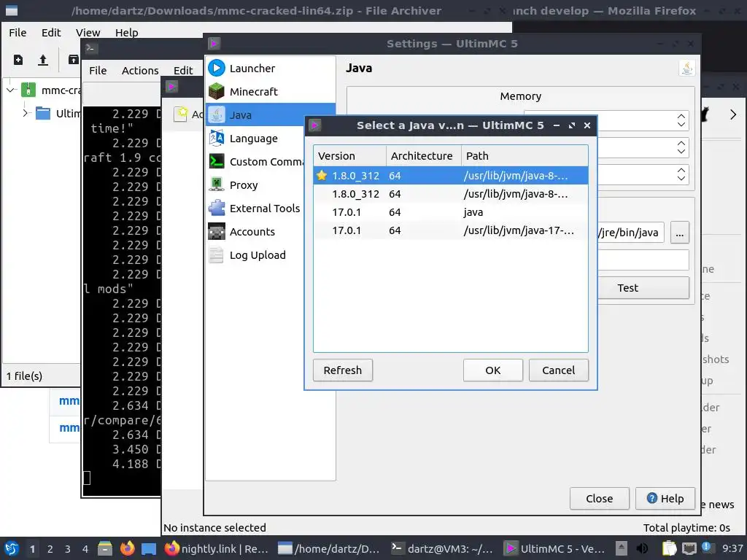Image resolution: width=747 pixels, height=560 pixels.
Task: Confirm Java selection with OK
Action: tap(492, 370)
